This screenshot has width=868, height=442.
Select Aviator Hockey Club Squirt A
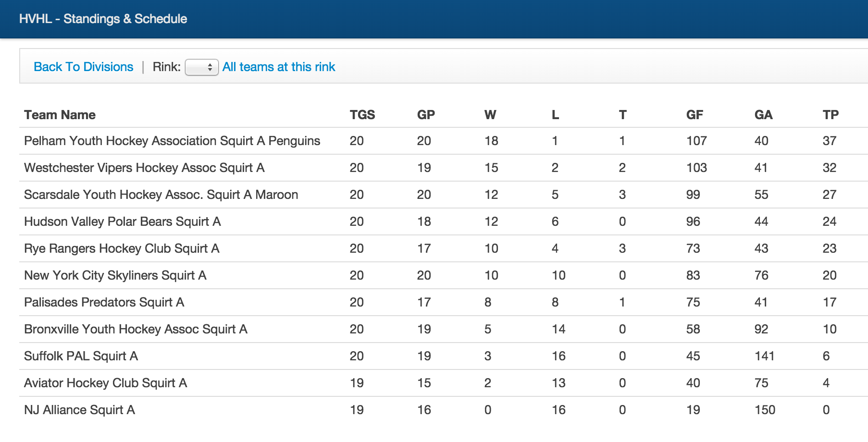pos(105,383)
